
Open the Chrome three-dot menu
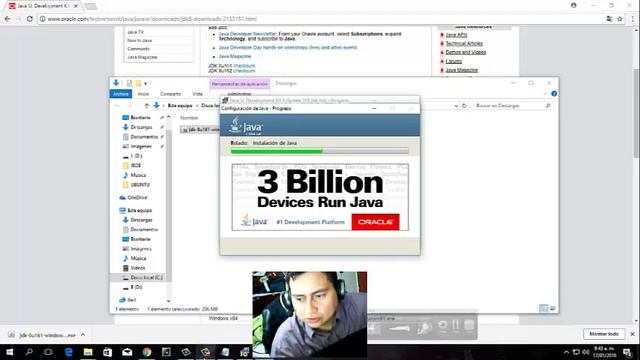(x=633, y=19)
